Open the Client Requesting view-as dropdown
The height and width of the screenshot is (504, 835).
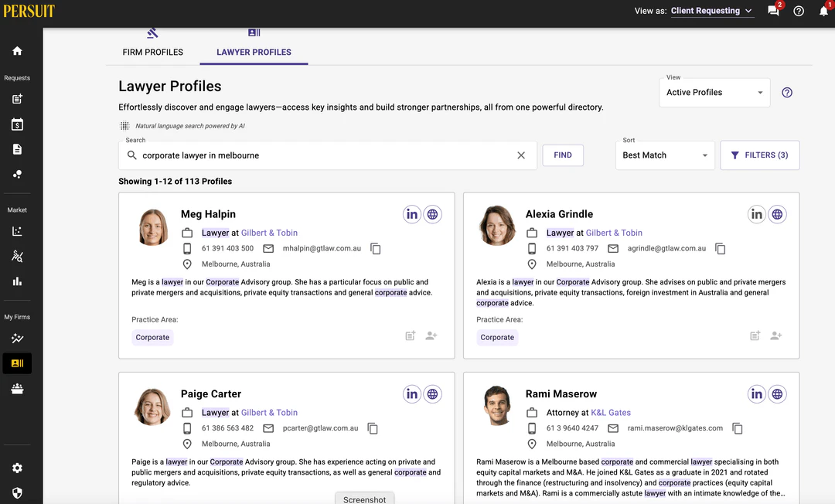tap(711, 11)
